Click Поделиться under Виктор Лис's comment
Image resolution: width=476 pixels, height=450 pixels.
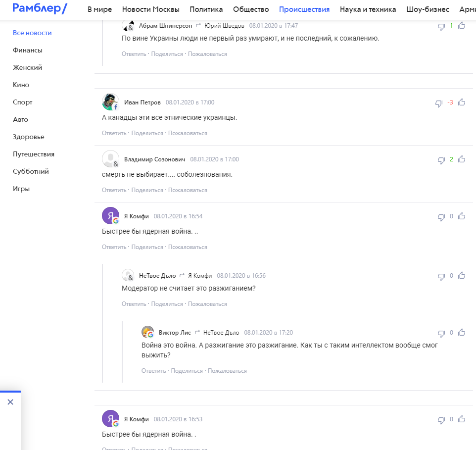click(x=187, y=371)
